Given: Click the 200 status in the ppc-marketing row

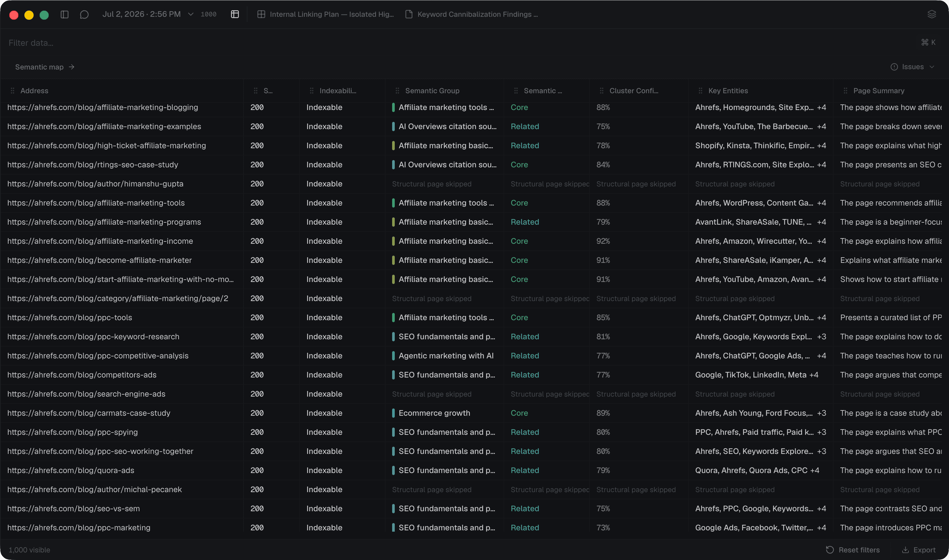Looking at the screenshot, I should 257,527.
